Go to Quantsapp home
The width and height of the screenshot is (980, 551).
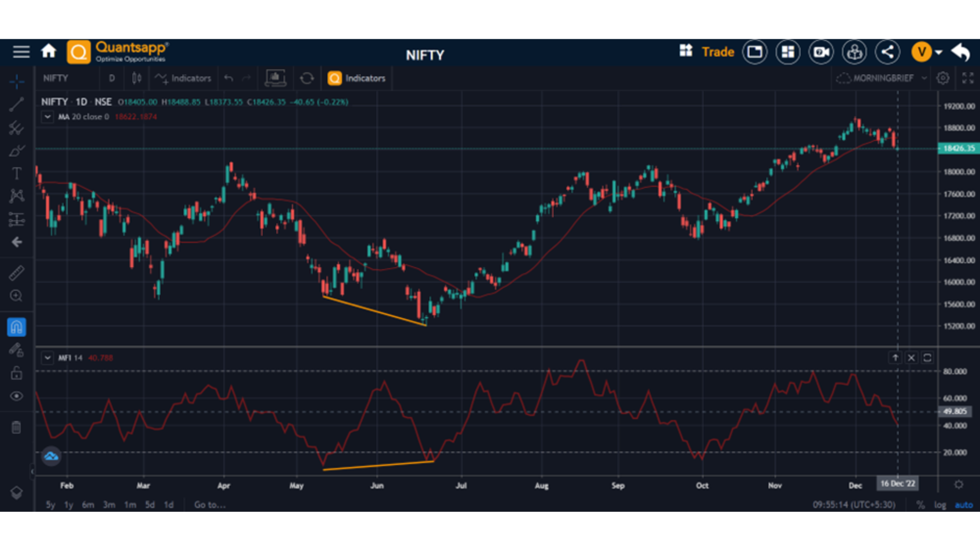48,52
